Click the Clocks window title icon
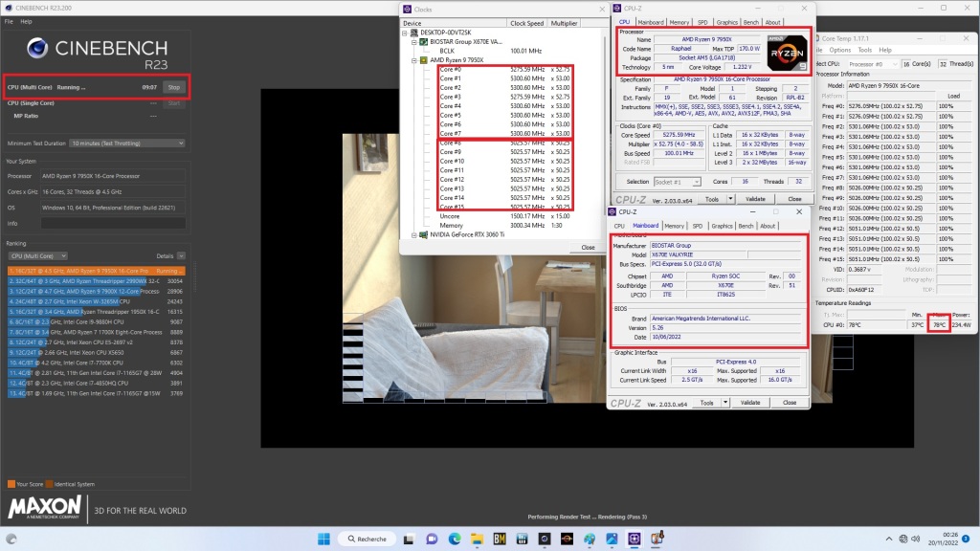Image resolution: width=980 pixels, height=551 pixels. (x=408, y=10)
